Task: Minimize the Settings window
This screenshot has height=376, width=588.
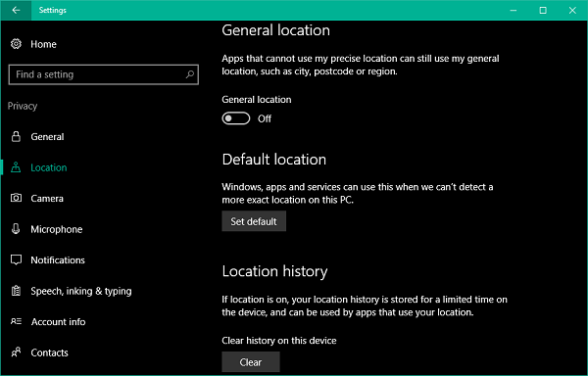Action: (514, 10)
